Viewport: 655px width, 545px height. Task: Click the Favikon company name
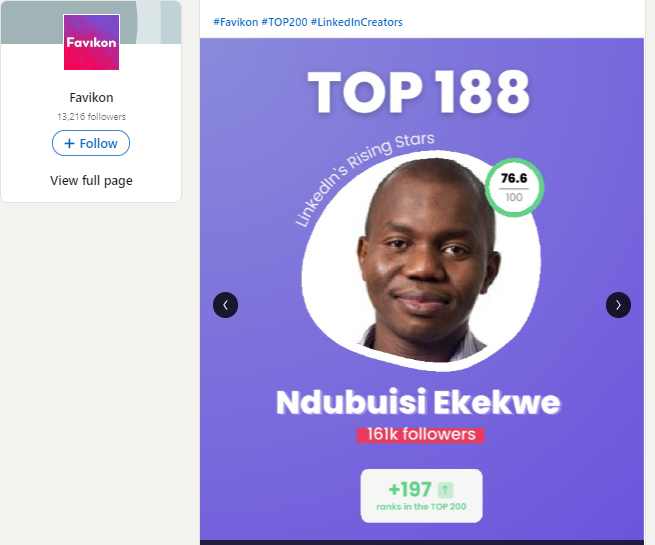coord(91,97)
